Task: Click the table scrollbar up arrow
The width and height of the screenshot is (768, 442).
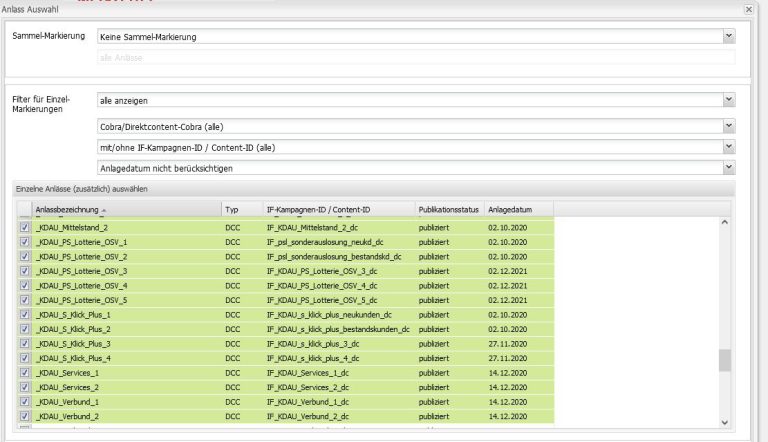Action: (x=726, y=222)
